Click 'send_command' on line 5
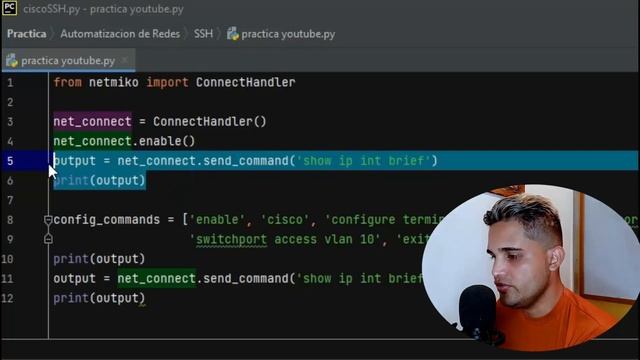 coord(246,161)
